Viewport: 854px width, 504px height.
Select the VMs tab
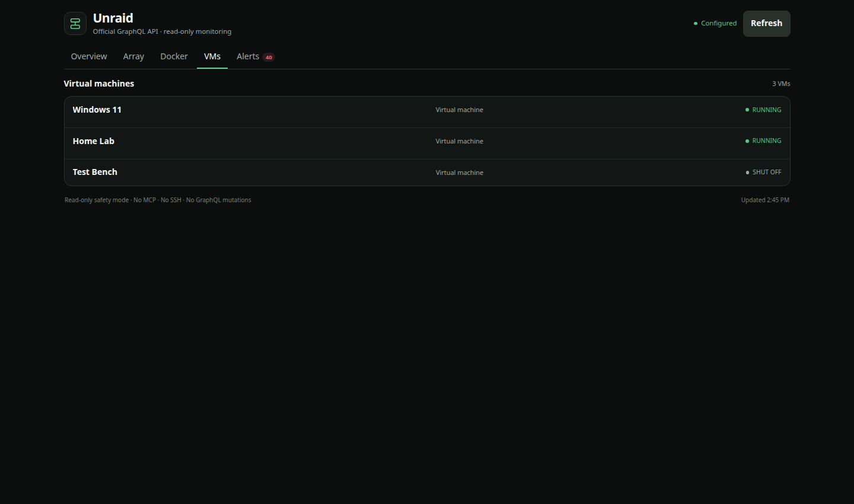click(x=212, y=56)
